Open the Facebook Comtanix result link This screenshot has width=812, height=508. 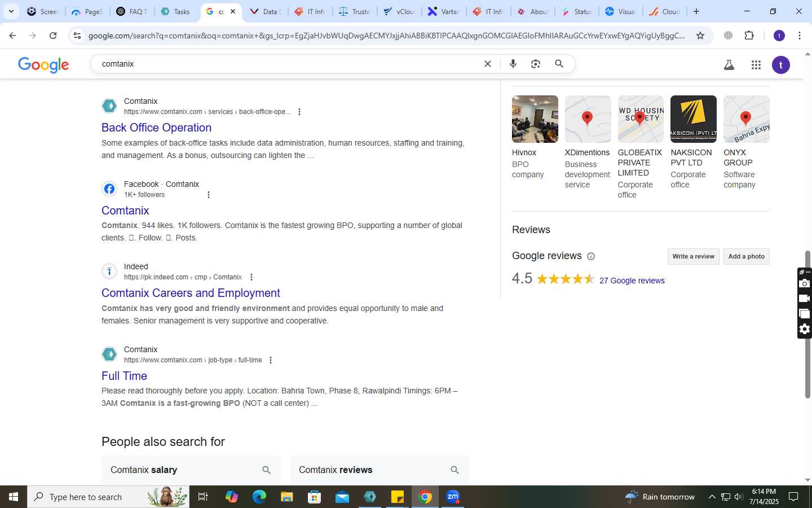pyautogui.click(x=125, y=211)
